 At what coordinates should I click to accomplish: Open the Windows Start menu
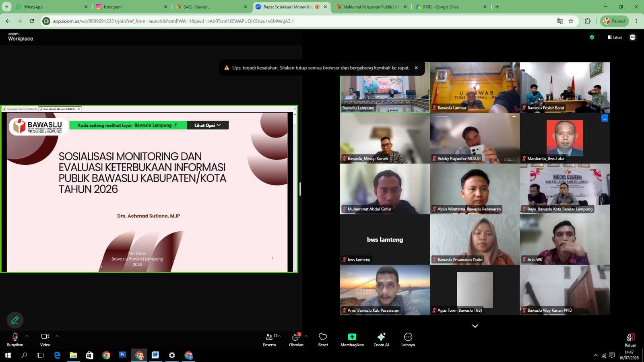click(x=8, y=355)
